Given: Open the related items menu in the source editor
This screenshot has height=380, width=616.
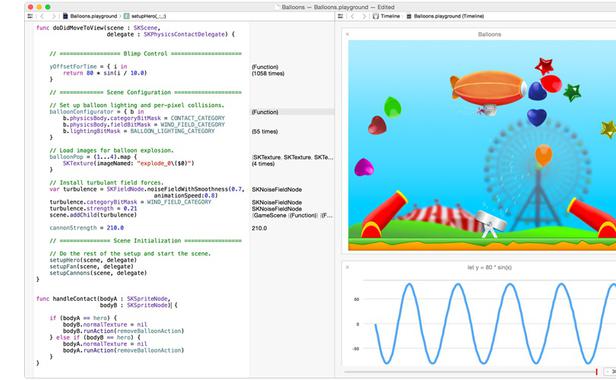Looking at the screenshot, I should (x=30, y=16).
